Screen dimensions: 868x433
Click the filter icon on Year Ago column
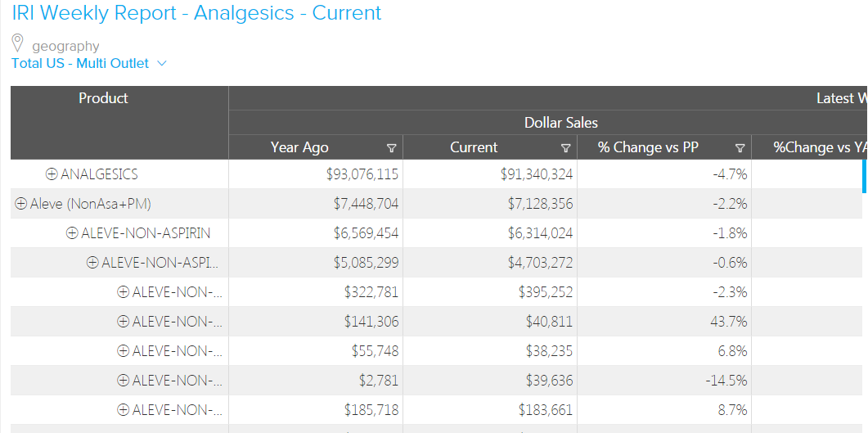(x=391, y=148)
